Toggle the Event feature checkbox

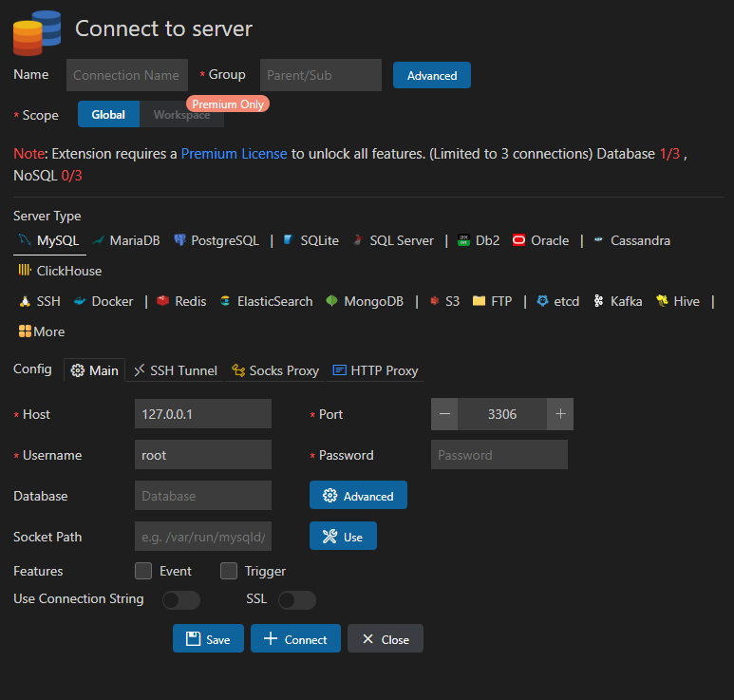click(x=143, y=571)
